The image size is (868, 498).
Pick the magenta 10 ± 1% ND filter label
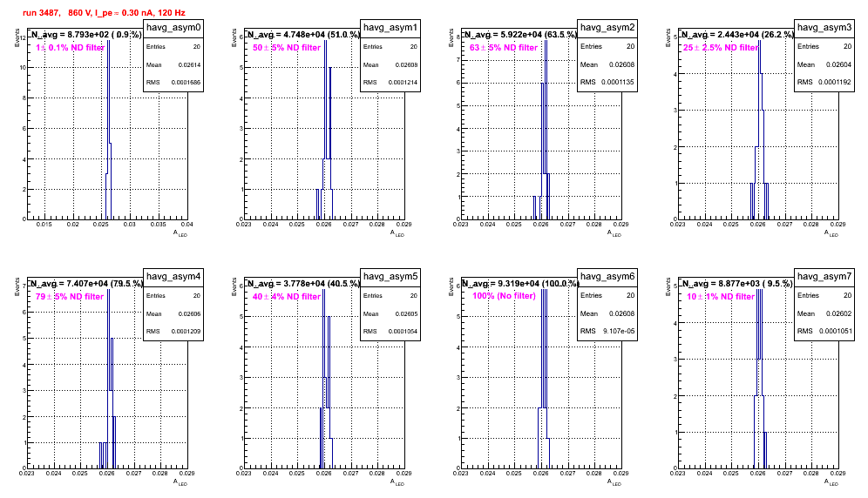point(721,297)
